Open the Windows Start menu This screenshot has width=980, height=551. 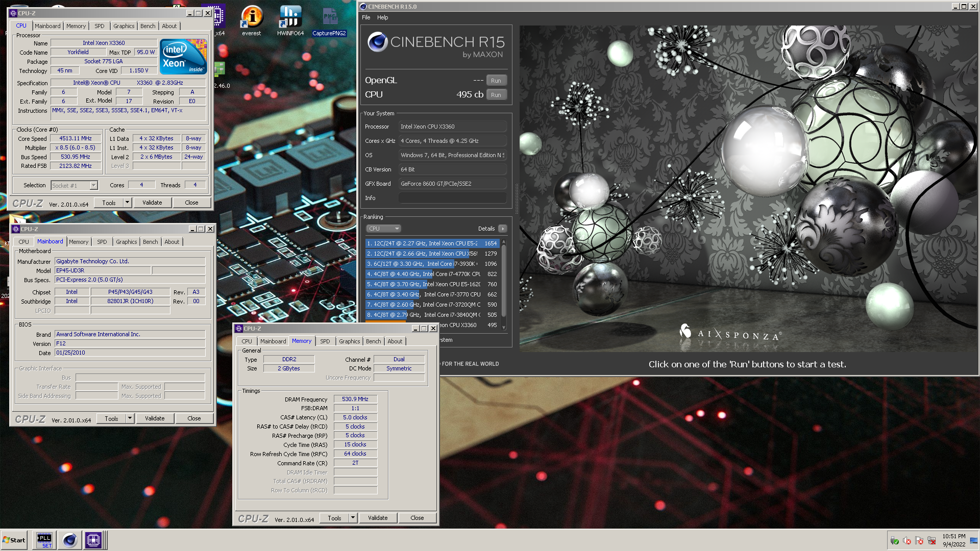(x=14, y=540)
